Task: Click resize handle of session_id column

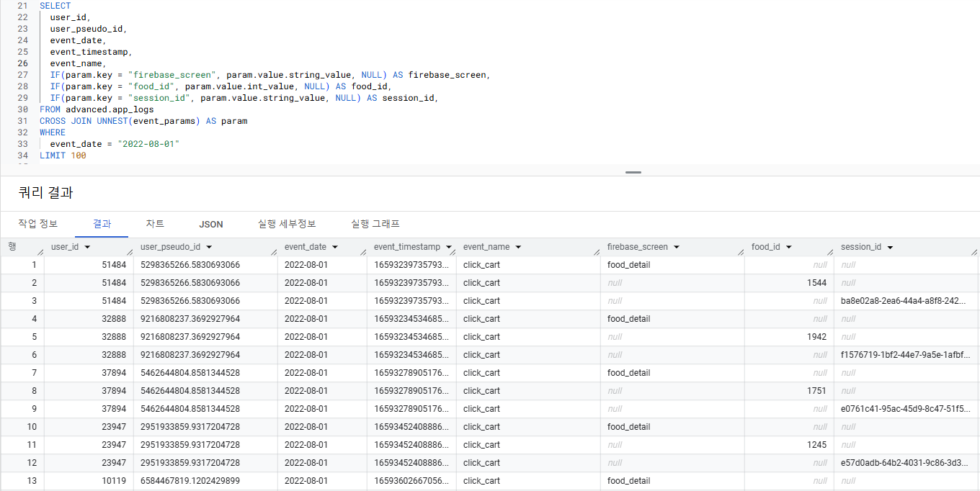Action: point(974,252)
